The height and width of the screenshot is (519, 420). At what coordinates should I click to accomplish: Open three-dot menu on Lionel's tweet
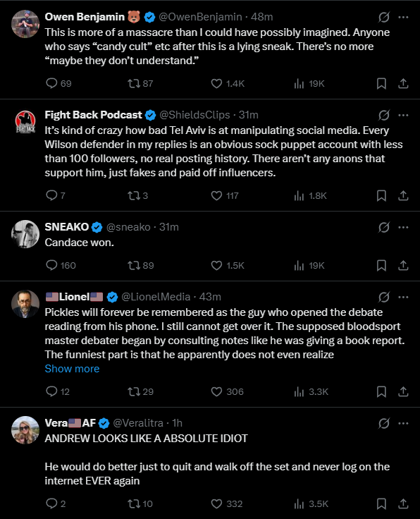[403, 297]
